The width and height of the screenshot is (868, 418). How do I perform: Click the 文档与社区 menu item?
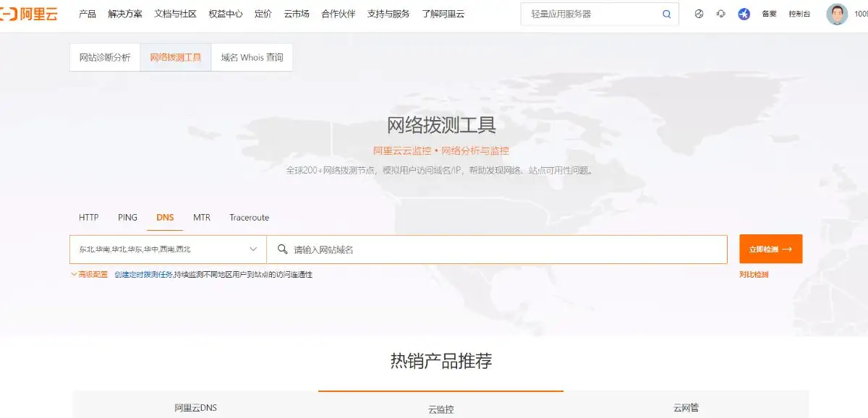pos(176,13)
